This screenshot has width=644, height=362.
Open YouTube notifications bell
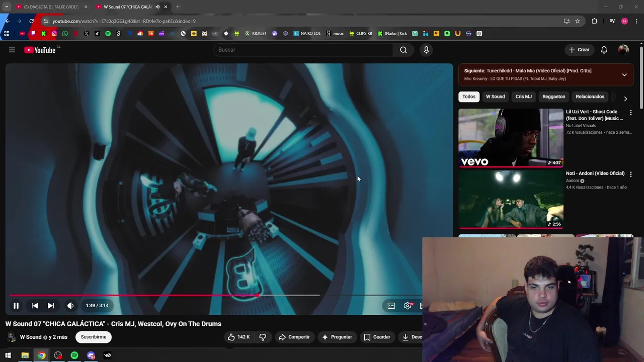pos(604,50)
